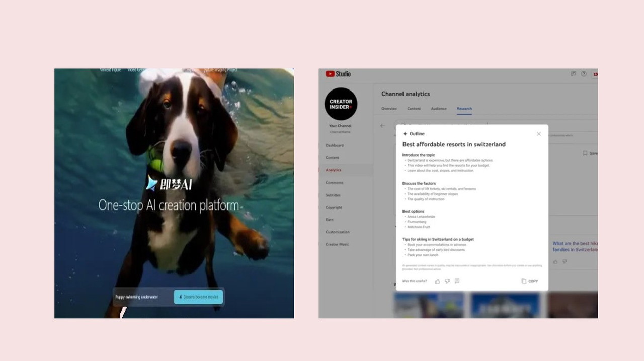Click the YouTube Studio logo icon
This screenshot has height=361, width=644.
click(331, 74)
